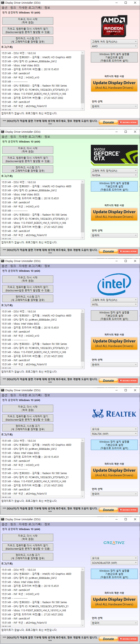Image resolution: width=140 pixels, height=644 pixels.
Task: Open 링크 menu in the Intel window
Action: point(13,266)
